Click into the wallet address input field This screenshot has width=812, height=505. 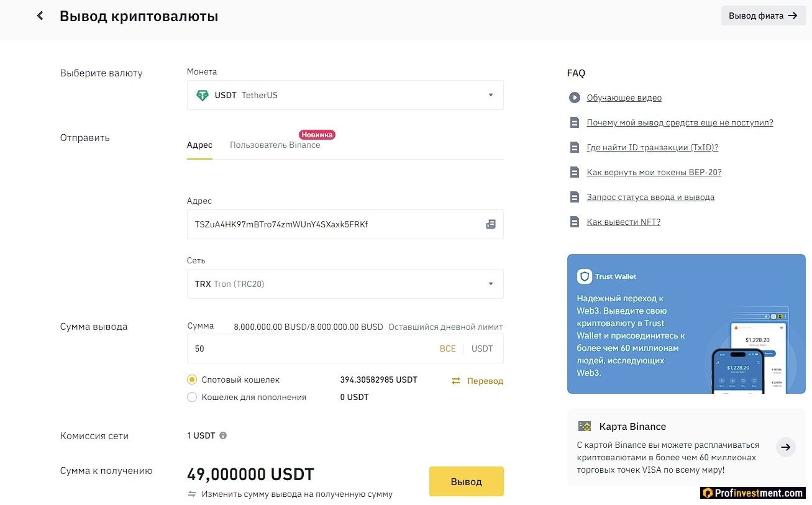pos(345,224)
